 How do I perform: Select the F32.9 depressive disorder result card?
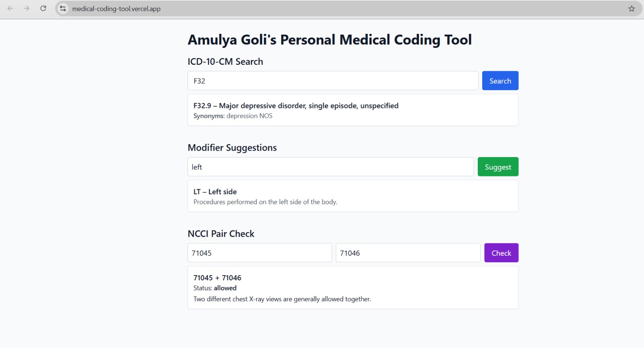[x=353, y=110]
